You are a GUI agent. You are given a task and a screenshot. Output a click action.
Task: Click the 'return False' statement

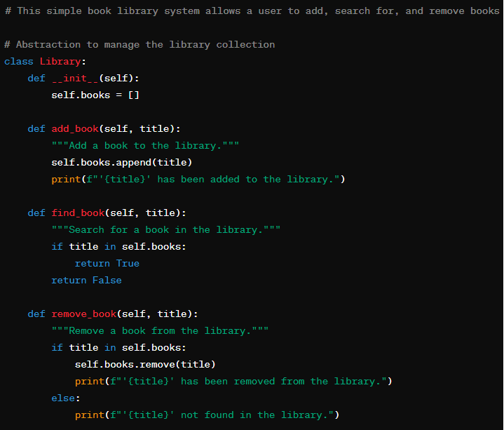coord(86,281)
